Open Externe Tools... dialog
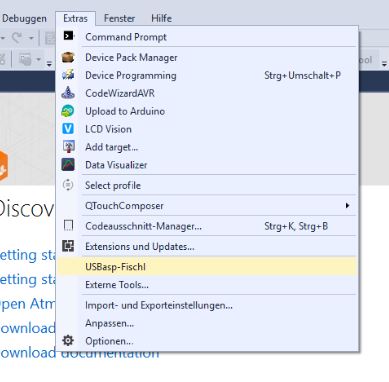The width and height of the screenshot is (389, 382). (207, 285)
